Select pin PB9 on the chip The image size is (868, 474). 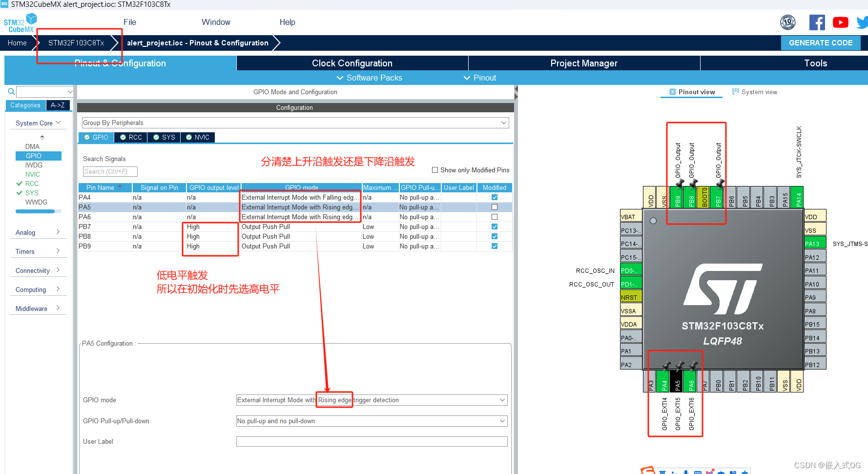[x=678, y=197]
